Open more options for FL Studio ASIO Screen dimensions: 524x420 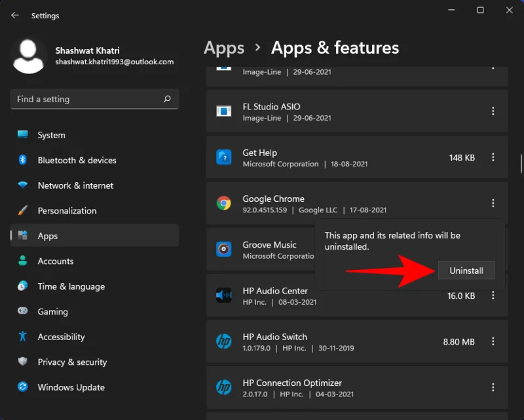(x=493, y=111)
